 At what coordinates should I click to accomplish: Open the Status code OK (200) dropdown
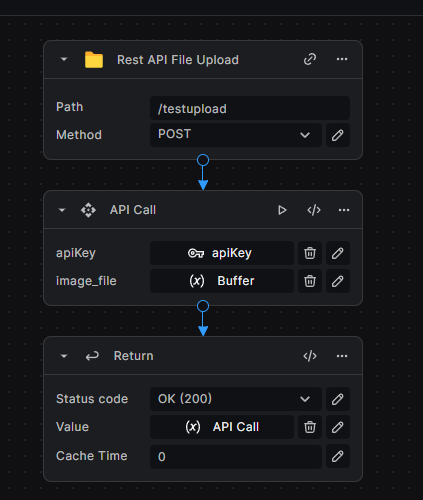coord(236,399)
